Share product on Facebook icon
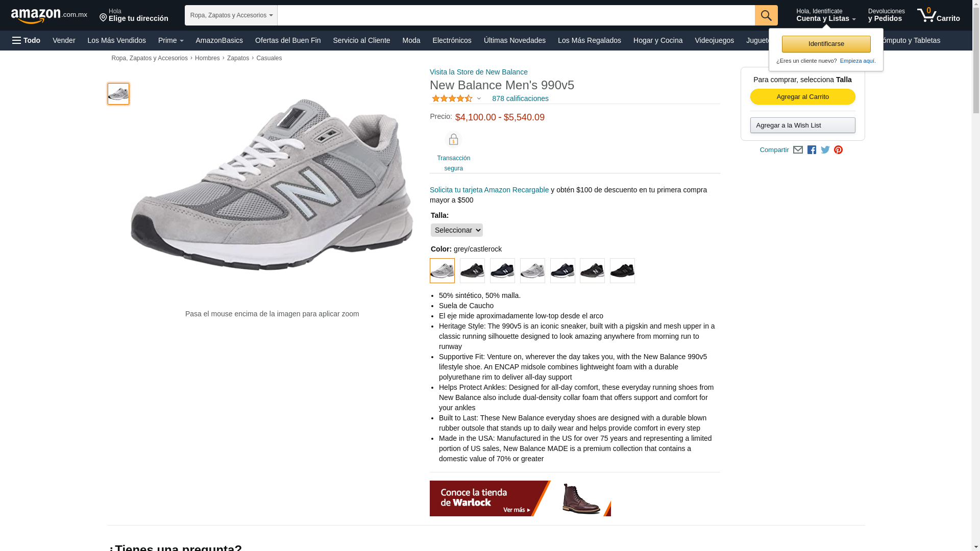980x551 pixels. point(812,150)
